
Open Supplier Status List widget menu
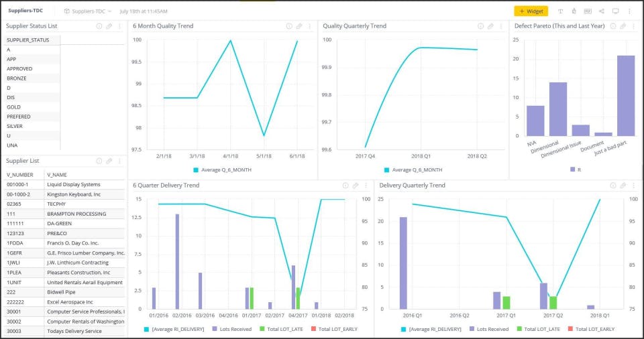pos(119,26)
